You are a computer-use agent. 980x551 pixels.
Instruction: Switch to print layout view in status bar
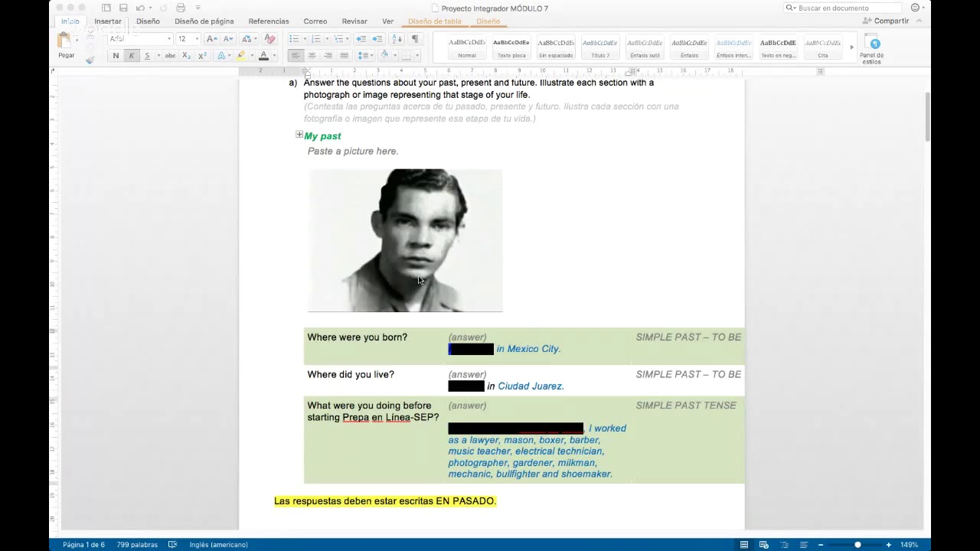click(744, 544)
